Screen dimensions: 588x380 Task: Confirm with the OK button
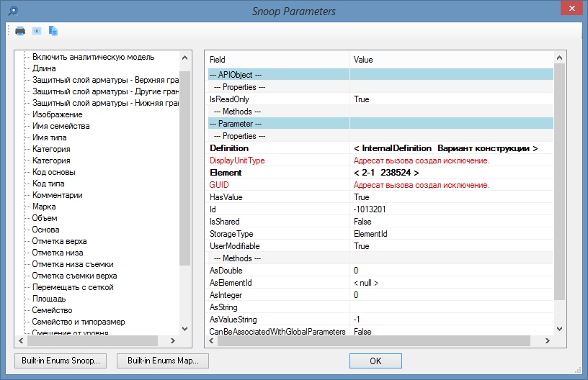[375, 361]
